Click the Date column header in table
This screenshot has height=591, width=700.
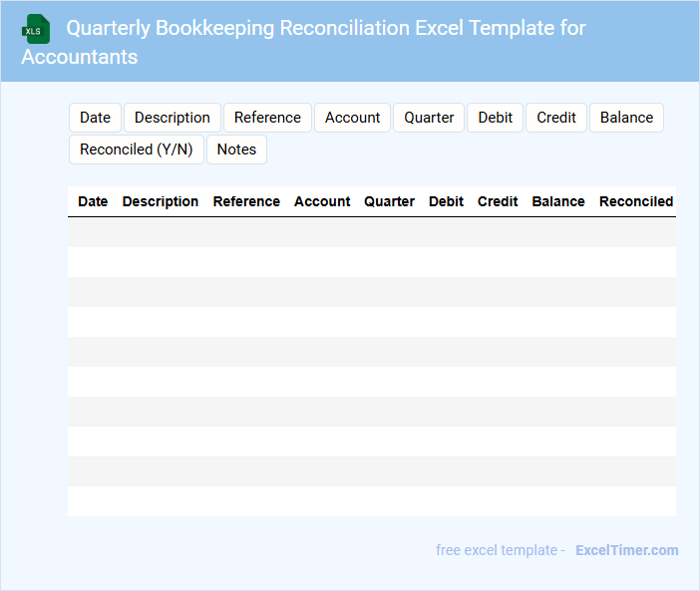tap(93, 201)
